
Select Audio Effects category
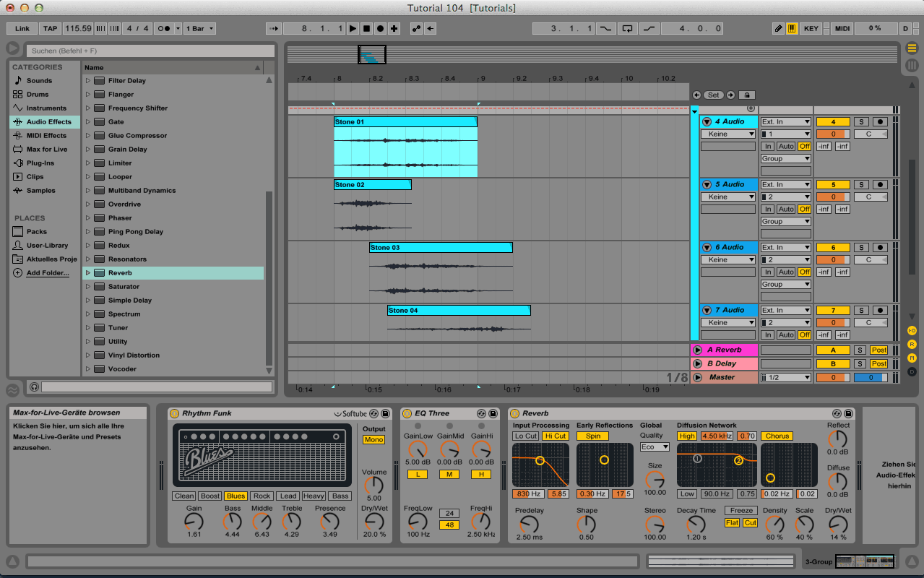[48, 122]
